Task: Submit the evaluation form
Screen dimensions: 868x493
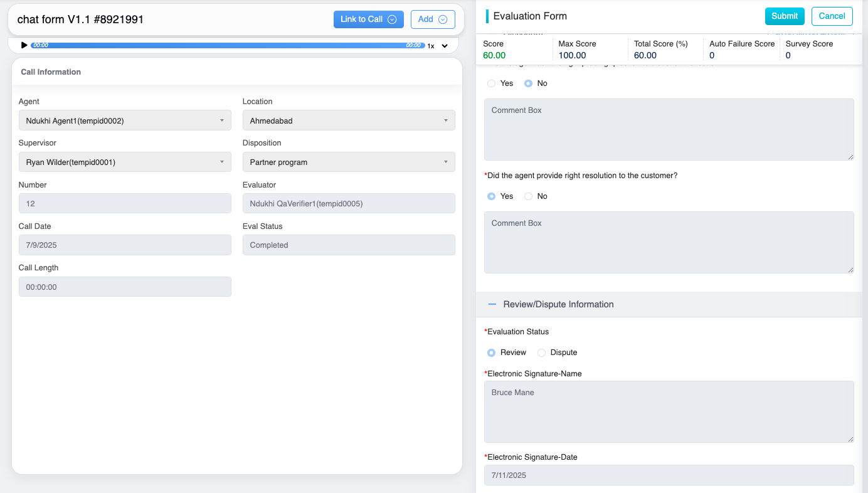Action: 784,16
